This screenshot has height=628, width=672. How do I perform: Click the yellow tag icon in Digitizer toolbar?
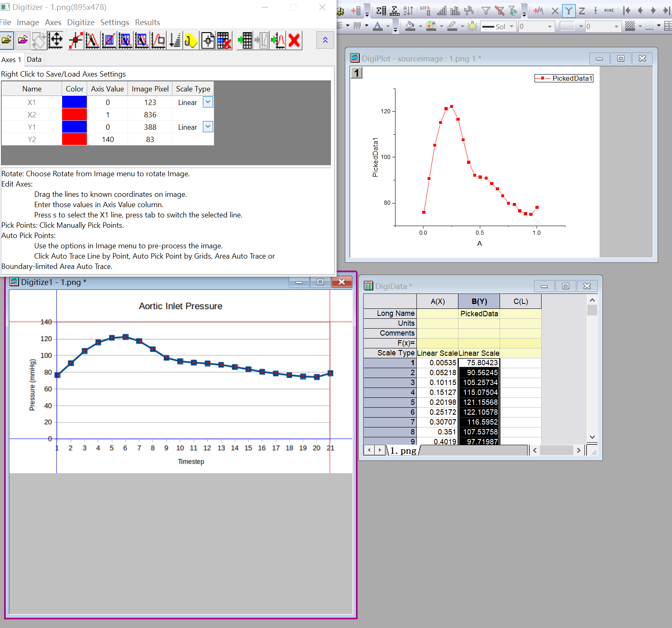click(x=191, y=40)
